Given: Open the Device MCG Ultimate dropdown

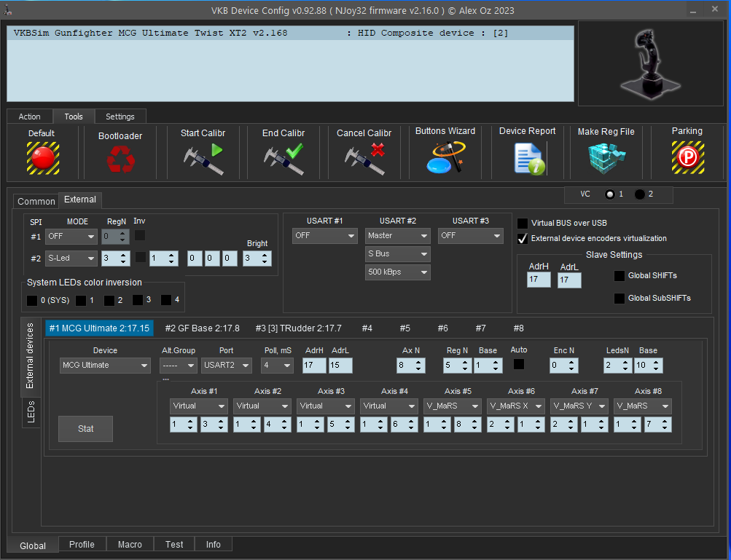Looking at the screenshot, I should point(105,366).
